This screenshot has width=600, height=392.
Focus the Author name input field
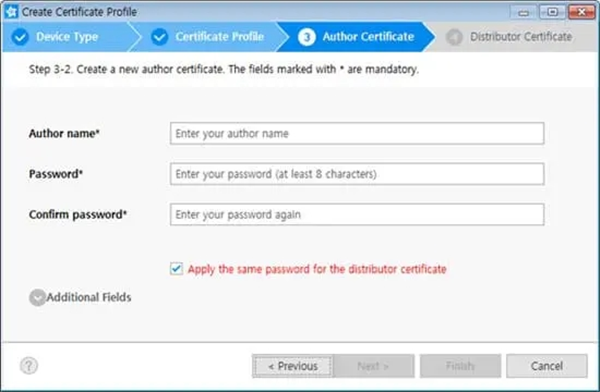[x=357, y=134]
